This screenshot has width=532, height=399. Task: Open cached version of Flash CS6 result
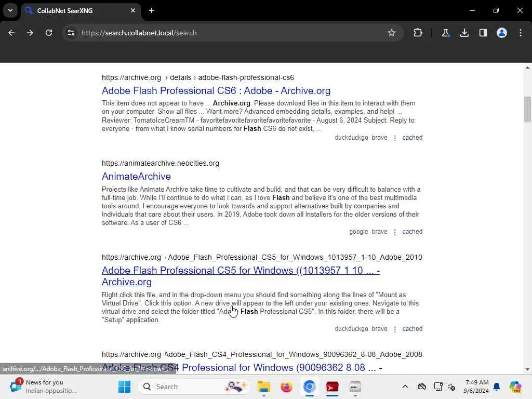412,138
